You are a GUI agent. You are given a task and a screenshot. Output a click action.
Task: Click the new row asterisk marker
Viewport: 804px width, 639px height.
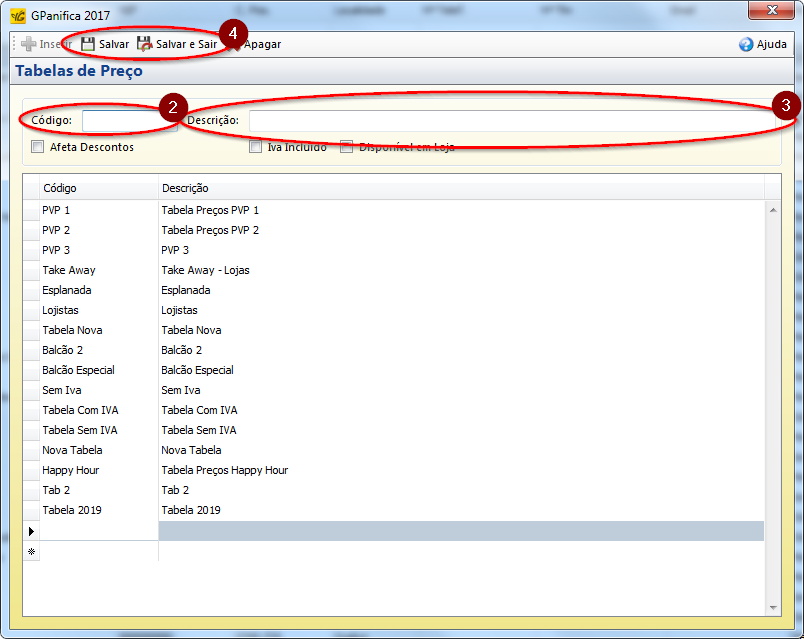(x=31, y=551)
